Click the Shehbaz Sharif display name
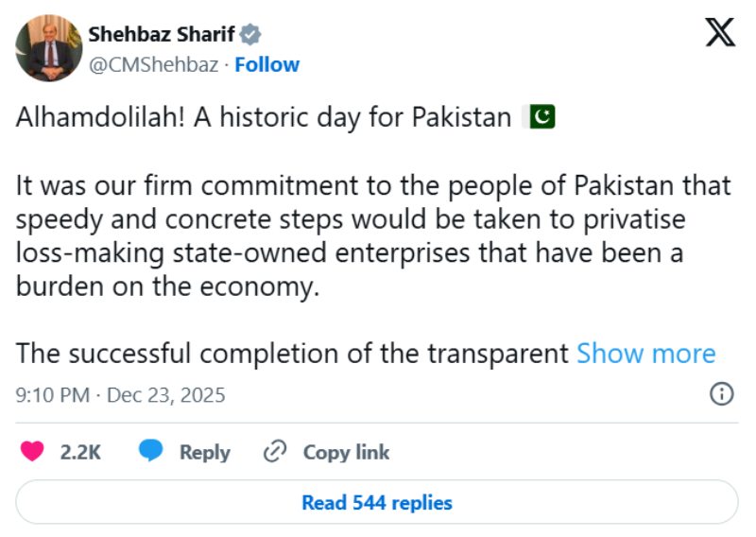756x537 pixels. pyautogui.click(x=162, y=35)
